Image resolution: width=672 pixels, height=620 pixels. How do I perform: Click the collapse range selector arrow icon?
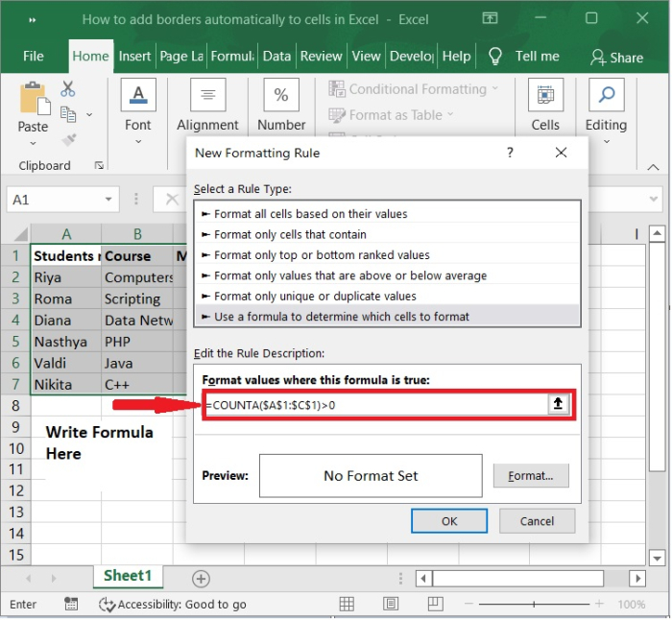coord(558,404)
